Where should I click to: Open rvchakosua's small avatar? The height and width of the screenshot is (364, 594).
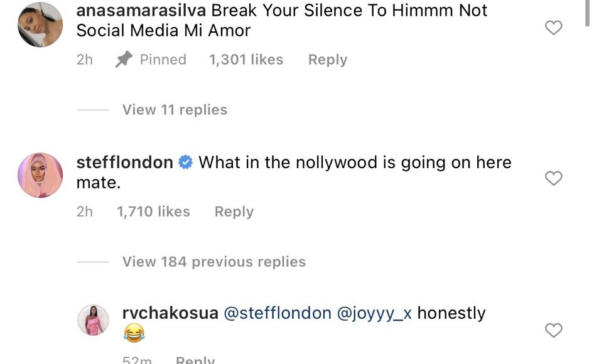[93, 321]
